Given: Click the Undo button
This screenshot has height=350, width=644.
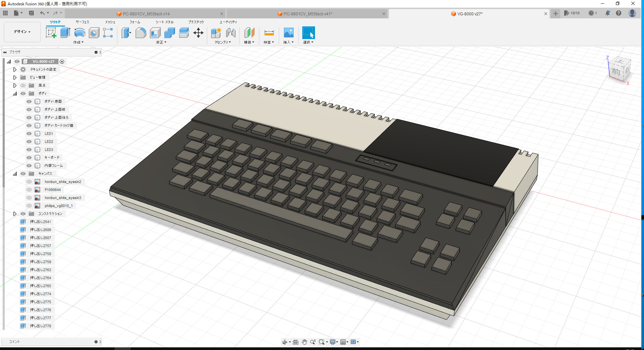Looking at the screenshot, I should point(43,13).
